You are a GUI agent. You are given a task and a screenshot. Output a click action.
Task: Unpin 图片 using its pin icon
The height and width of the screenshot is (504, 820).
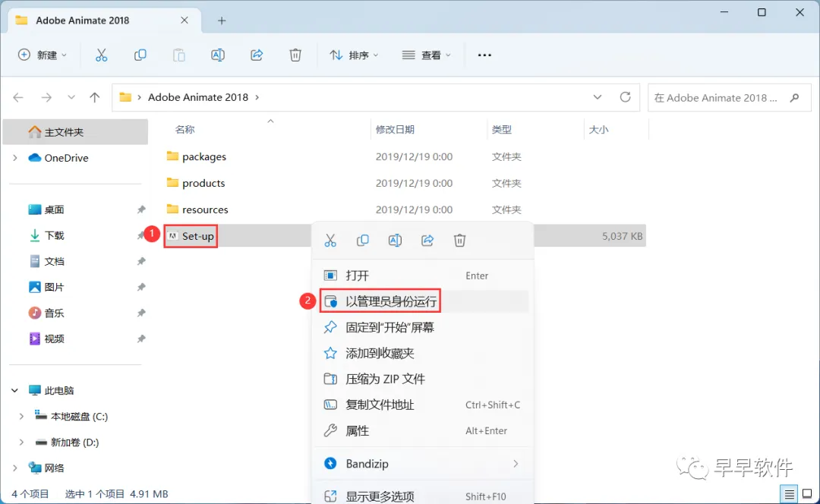pyautogui.click(x=141, y=287)
